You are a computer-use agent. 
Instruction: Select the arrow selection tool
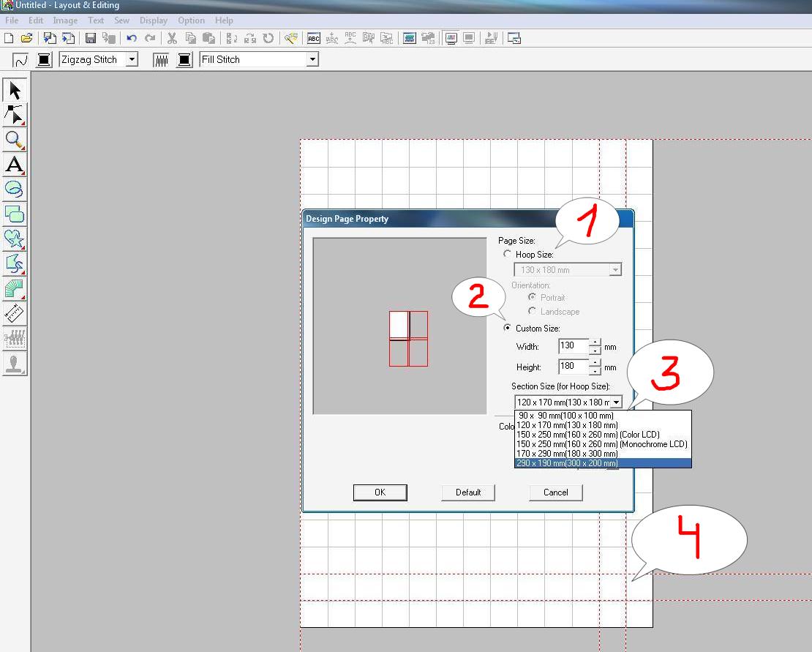pyautogui.click(x=15, y=90)
